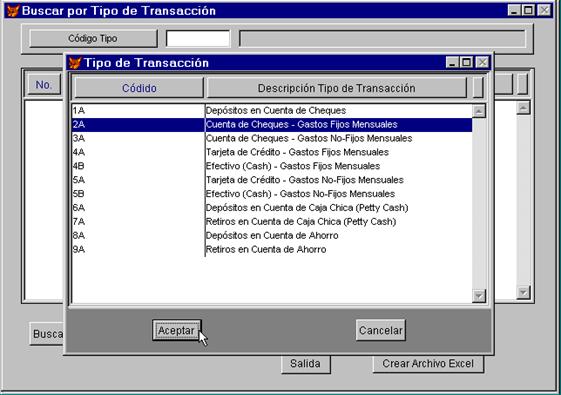Click the scroll up arrow of transaction list
561x395 pixels.
click(x=479, y=111)
